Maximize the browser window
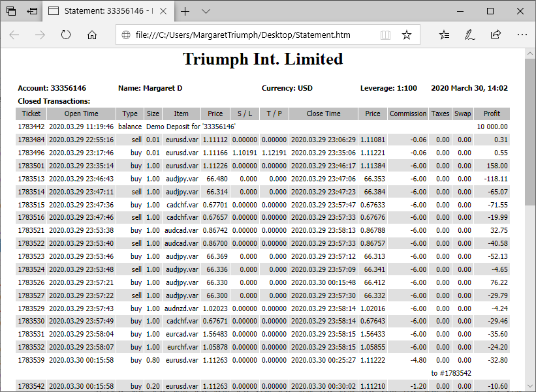Image resolution: width=536 pixels, height=392 pixels. click(490, 11)
